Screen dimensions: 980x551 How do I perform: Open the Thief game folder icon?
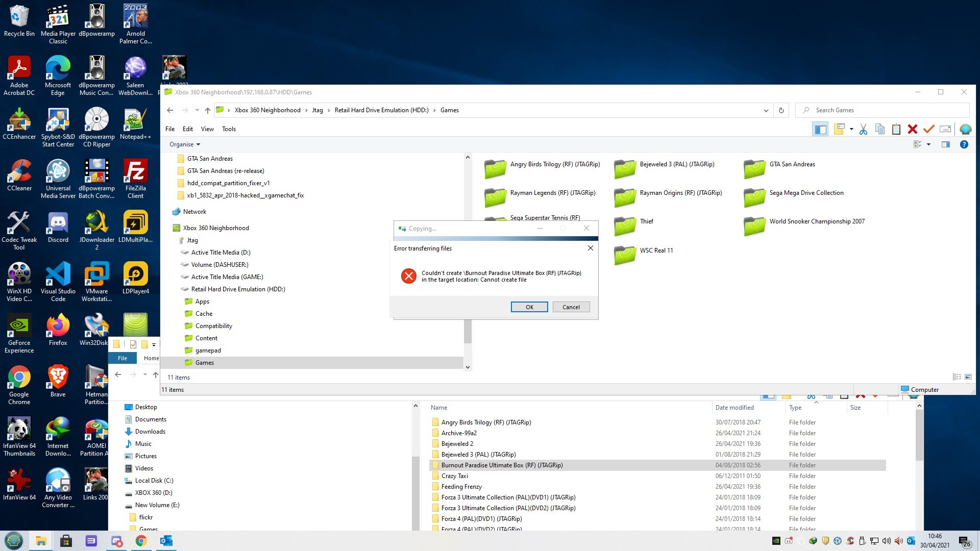click(625, 226)
